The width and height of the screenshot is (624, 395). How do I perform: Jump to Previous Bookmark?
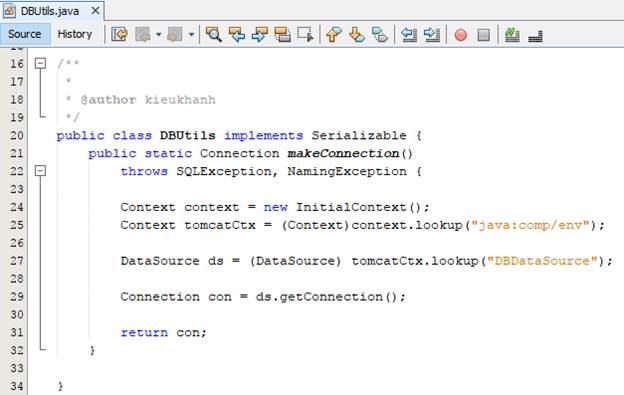click(x=333, y=35)
